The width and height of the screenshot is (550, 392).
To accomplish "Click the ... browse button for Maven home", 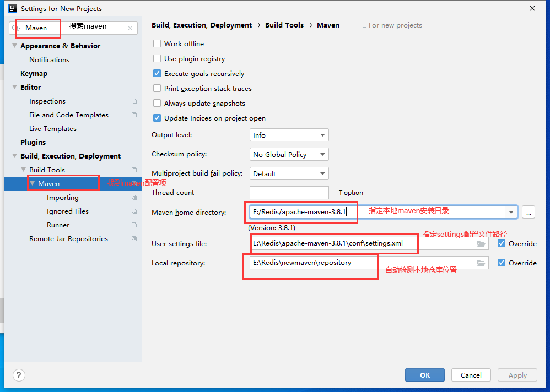I will (x=529, y=212).
